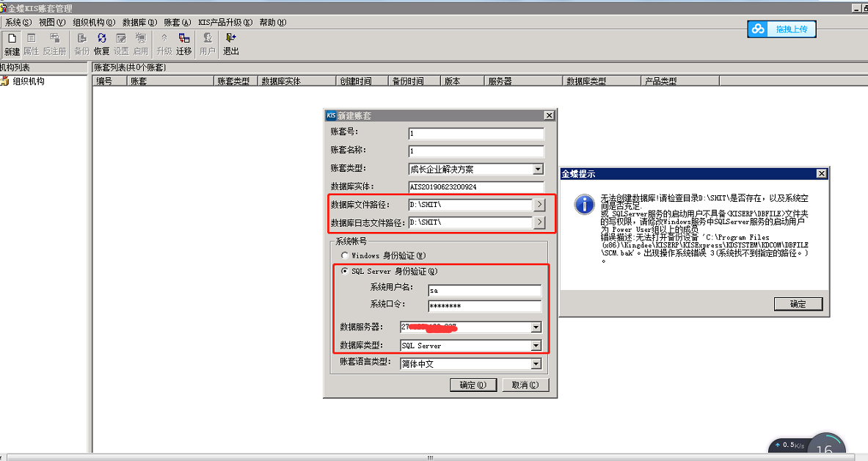The image size is (868, 461).
Task: Open the 组织机构(O) menu
Action: 94,22
